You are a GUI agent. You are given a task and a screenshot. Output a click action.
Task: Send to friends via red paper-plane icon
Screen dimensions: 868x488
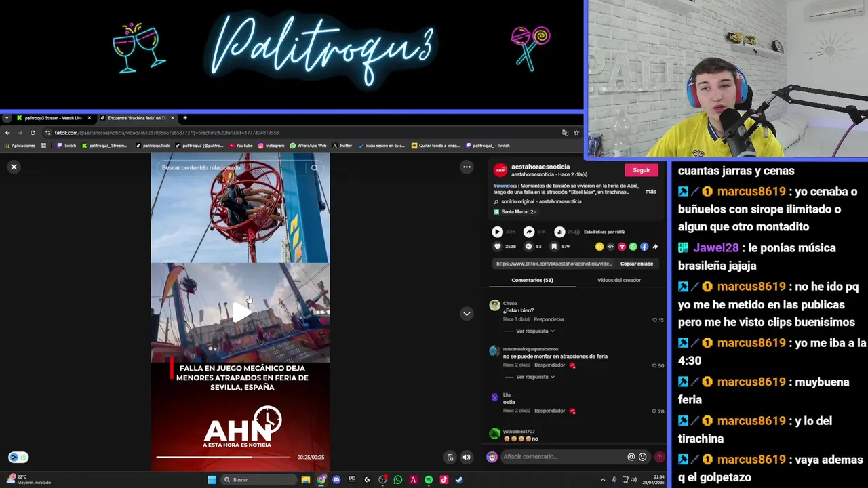click(x=622, y=247)
